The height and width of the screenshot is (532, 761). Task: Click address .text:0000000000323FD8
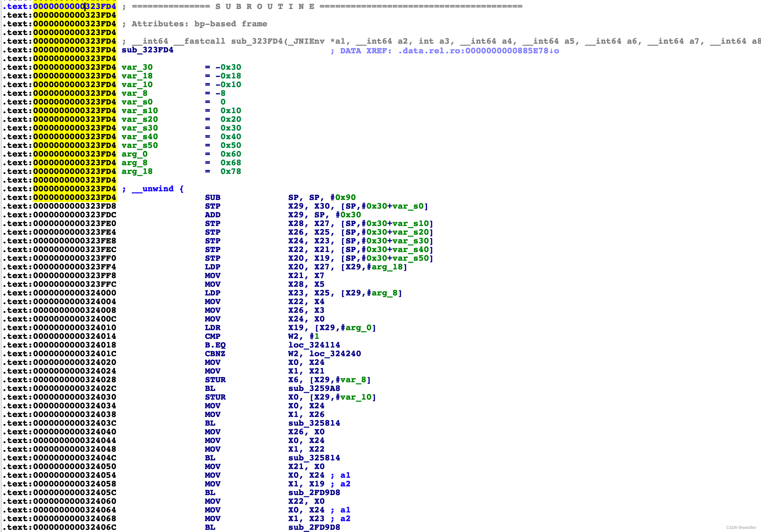(60, 206)
